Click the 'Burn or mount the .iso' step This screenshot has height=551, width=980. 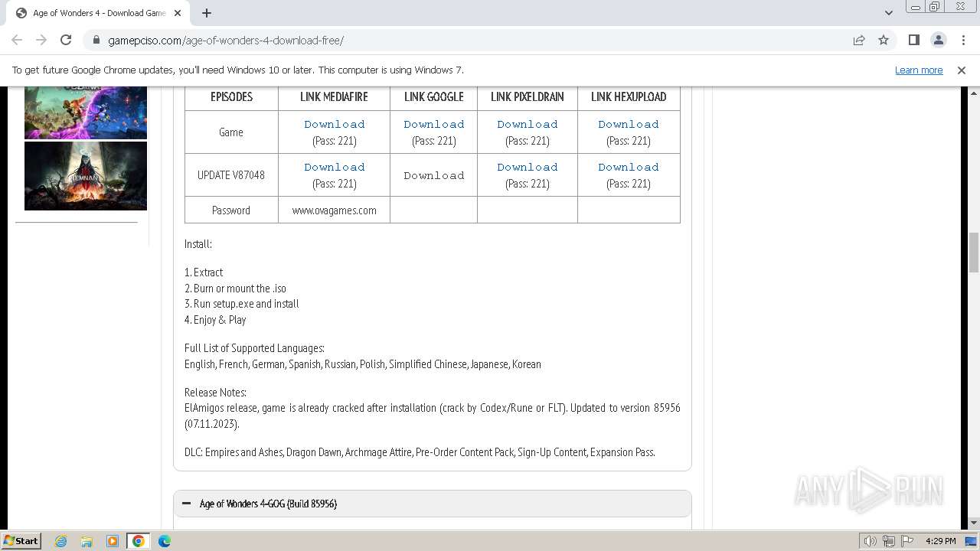[x=235, y=289]
